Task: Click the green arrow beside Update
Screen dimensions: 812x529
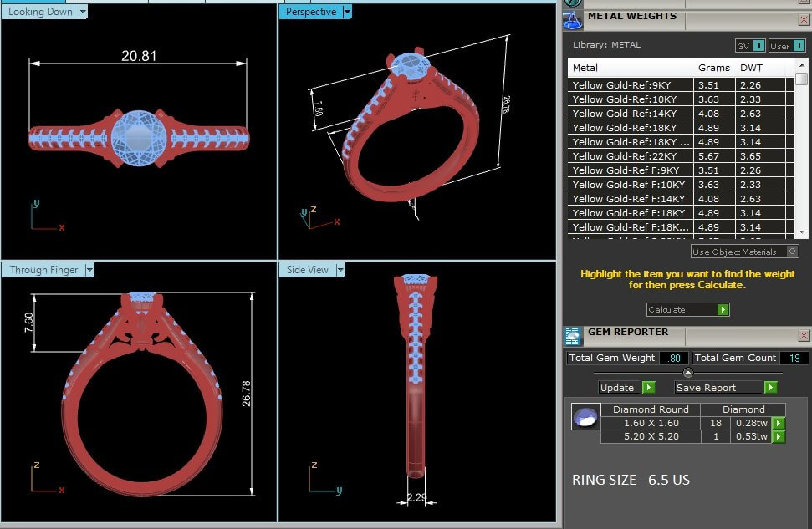Action: click(x=649, y=387)
